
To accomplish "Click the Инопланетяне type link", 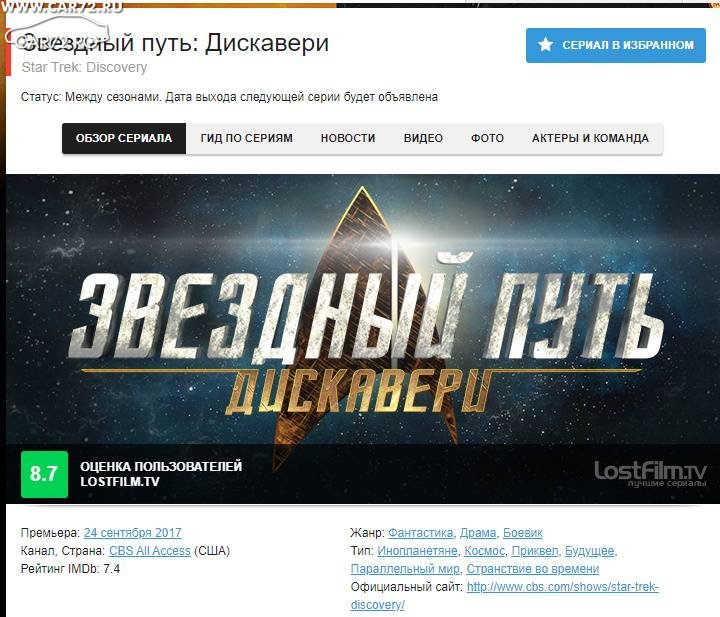I will coord(417,550).
